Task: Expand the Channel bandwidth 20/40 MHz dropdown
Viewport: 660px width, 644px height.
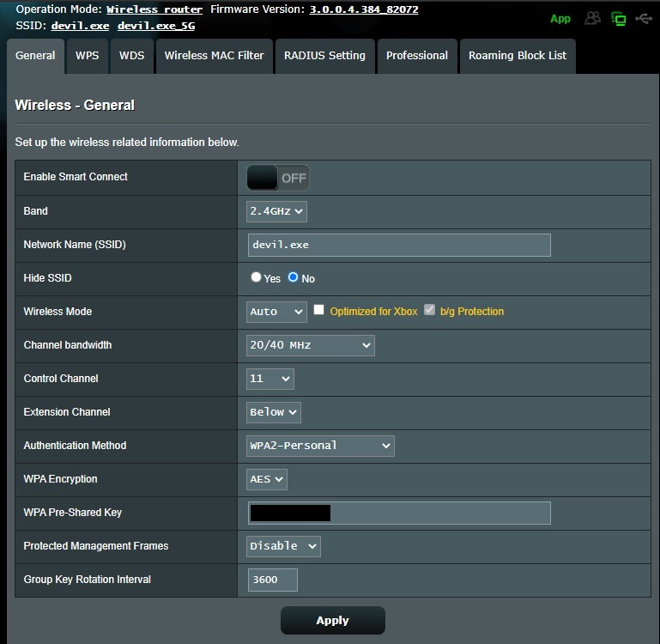Action: [310, 345]
